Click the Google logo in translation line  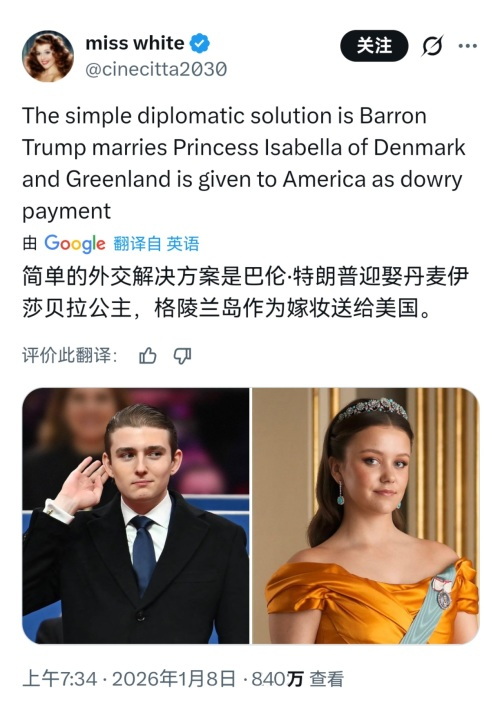tap(75, 244)
